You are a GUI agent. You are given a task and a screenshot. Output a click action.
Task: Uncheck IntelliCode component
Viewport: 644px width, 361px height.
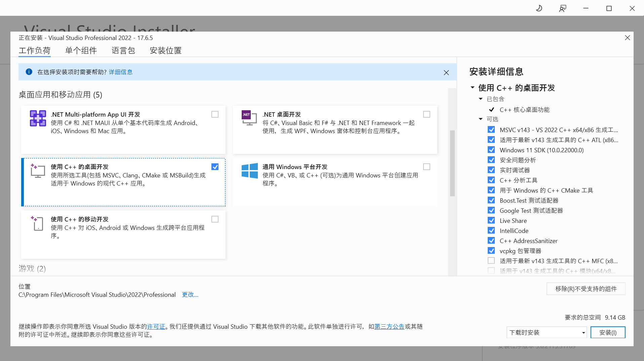(x=491, y=230)
